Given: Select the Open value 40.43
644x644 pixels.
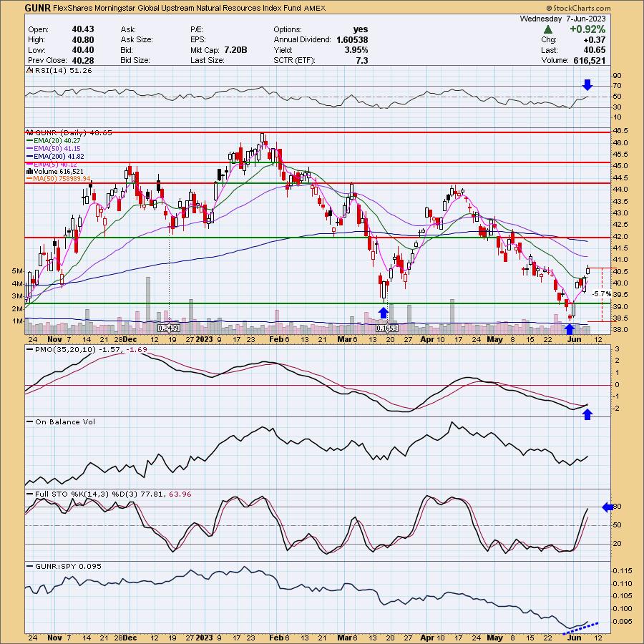Looking at the screenshot, I should click(83, 29).
